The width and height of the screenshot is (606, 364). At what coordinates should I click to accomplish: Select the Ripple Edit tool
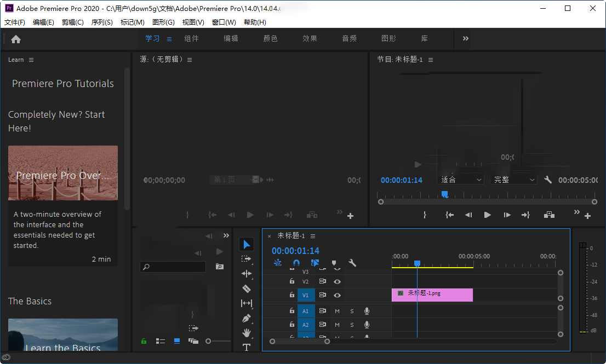pyautogui.click(x=246, y=274)
